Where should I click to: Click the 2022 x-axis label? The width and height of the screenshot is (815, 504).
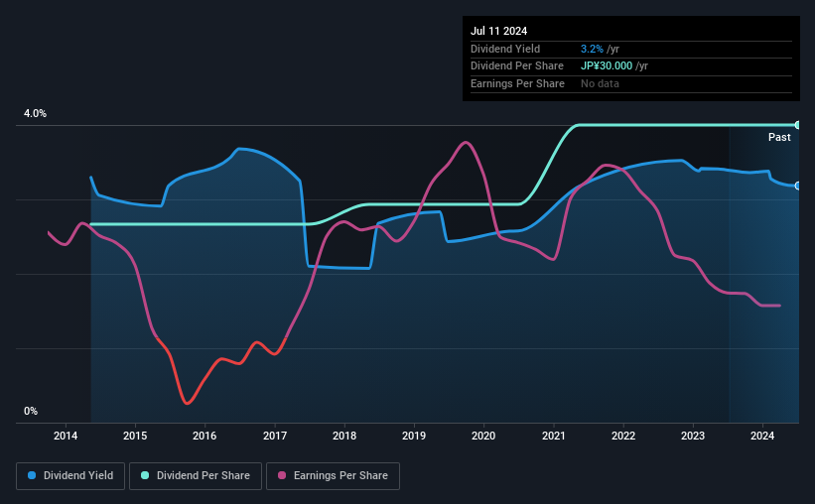pos(623,436)
